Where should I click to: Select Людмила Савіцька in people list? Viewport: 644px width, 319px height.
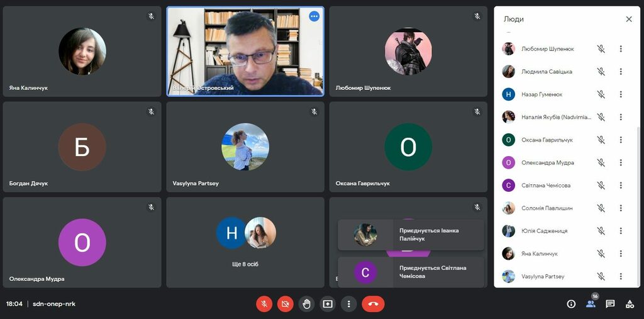546,72
